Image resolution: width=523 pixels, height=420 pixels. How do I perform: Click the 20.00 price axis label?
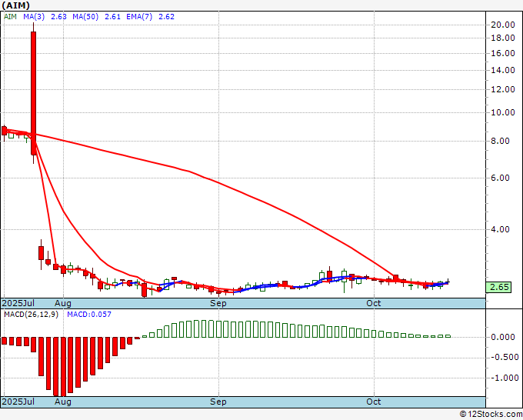point(503,25)
